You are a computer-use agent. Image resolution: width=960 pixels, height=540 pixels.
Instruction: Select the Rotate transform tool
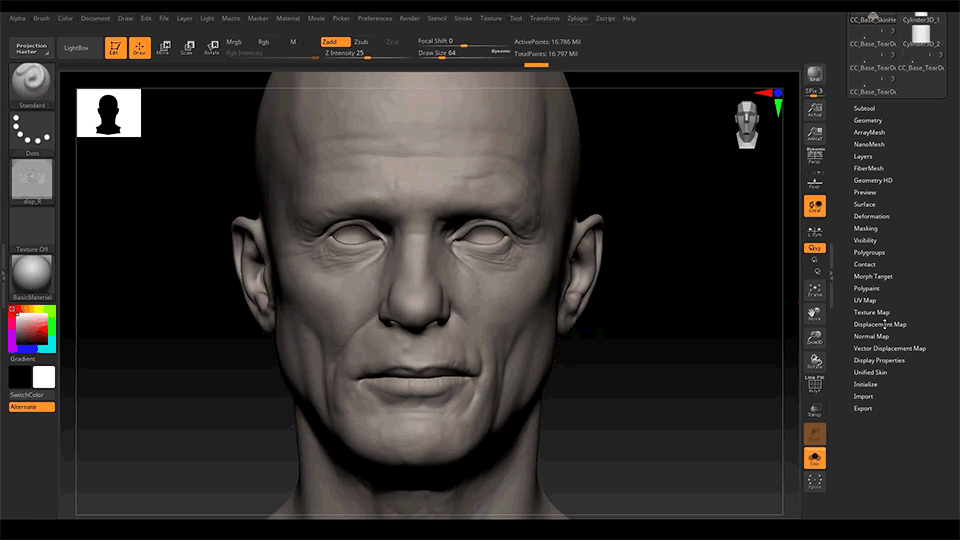[x=212, y=47]
